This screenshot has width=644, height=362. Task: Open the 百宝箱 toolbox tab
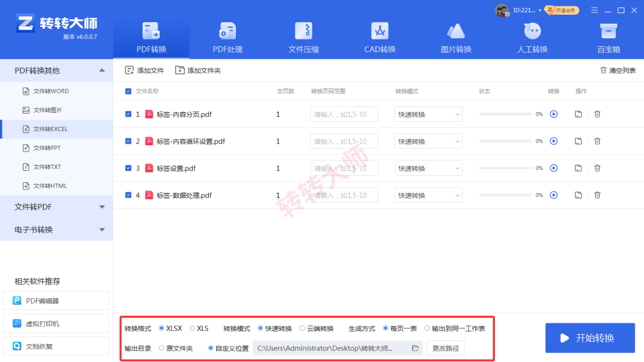point(609,37)
